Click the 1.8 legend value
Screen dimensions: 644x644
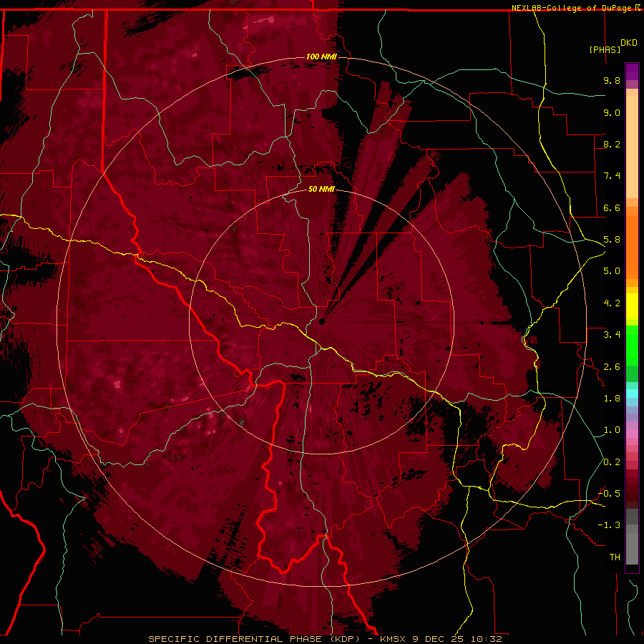612,399
